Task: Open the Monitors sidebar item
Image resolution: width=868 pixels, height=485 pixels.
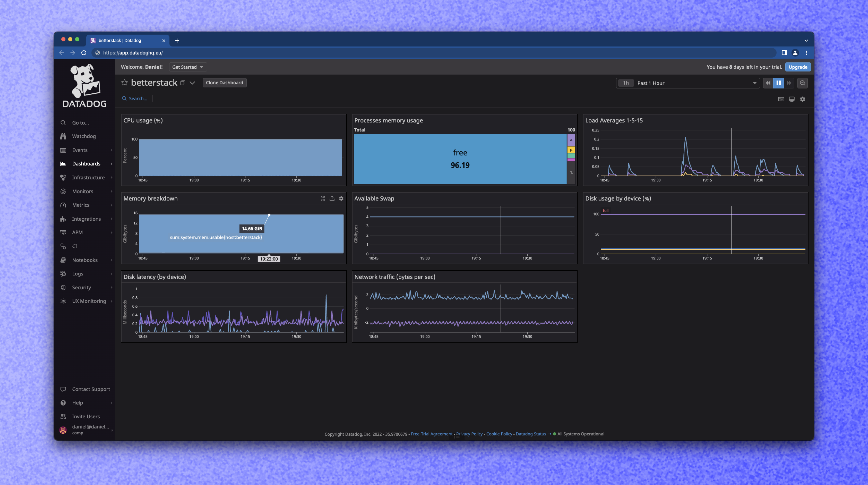Action: (x=82, y=191)
